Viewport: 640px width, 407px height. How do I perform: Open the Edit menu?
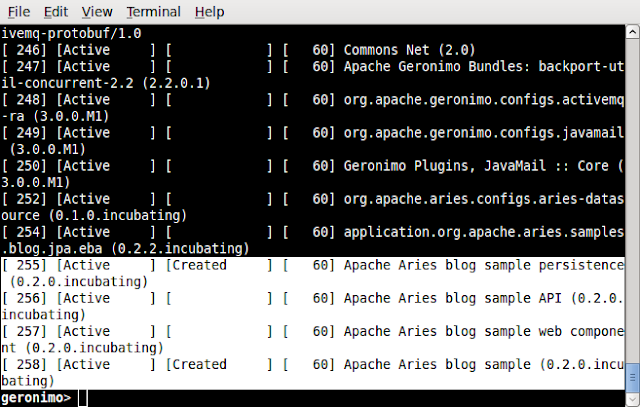coord(56,12)
